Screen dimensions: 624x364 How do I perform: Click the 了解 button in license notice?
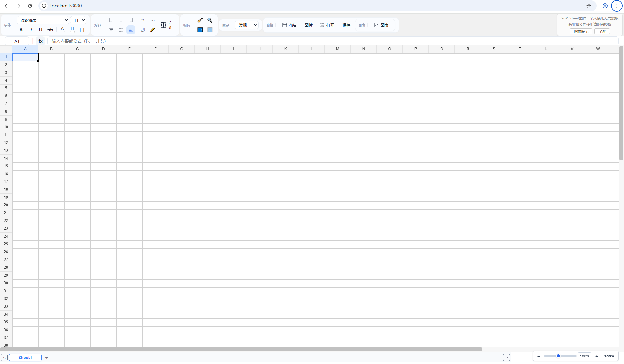pyautogui.click(x=602, y=32)
